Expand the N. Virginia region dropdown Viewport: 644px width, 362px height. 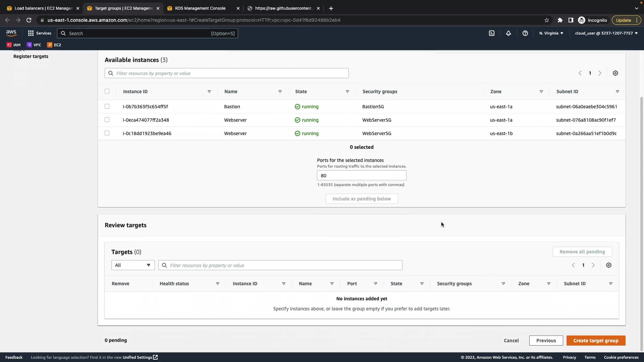click(551, 33)
